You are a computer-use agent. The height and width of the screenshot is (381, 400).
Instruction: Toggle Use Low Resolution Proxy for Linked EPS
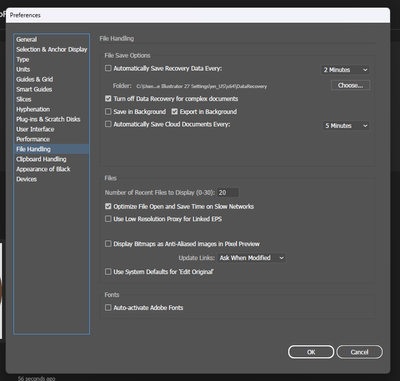click(108, 219)
